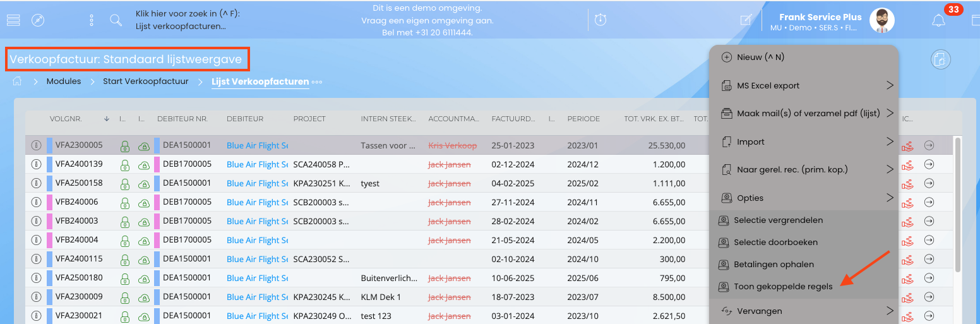Image resolution: width=980 pixels, height=324 pixels.
Task: Click the vertical scrollbar of the list
Action: (x=957, y=204)
